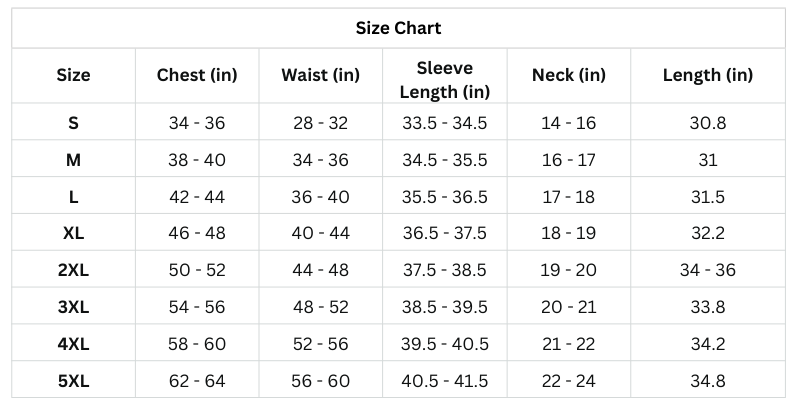Click length value 34 - 36
The width and height of the screenshot is (800, 400).
707,270
